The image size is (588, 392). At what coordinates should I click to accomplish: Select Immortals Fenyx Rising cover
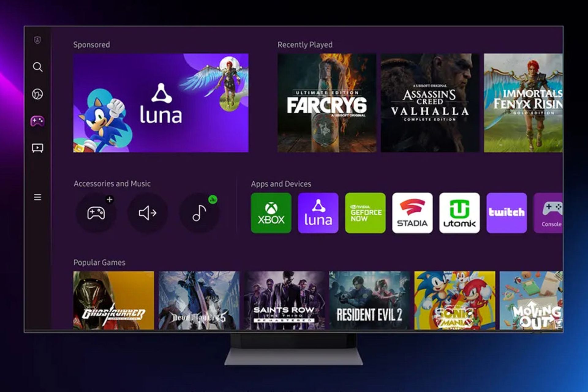(x=523, y=103)
